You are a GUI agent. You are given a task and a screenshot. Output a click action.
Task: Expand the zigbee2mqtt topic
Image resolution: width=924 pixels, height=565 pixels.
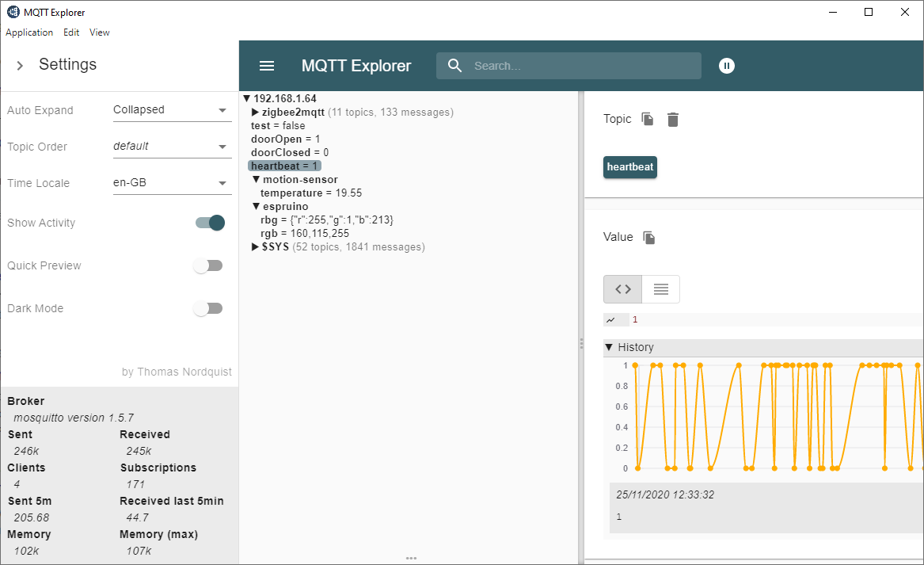pos(255,112)
